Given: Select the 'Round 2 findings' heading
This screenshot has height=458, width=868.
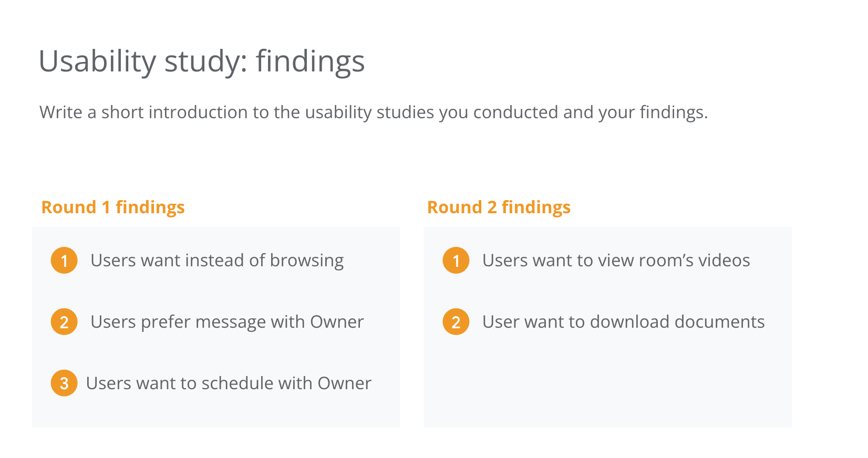Looking at the screenshot, I should [499, 207].
